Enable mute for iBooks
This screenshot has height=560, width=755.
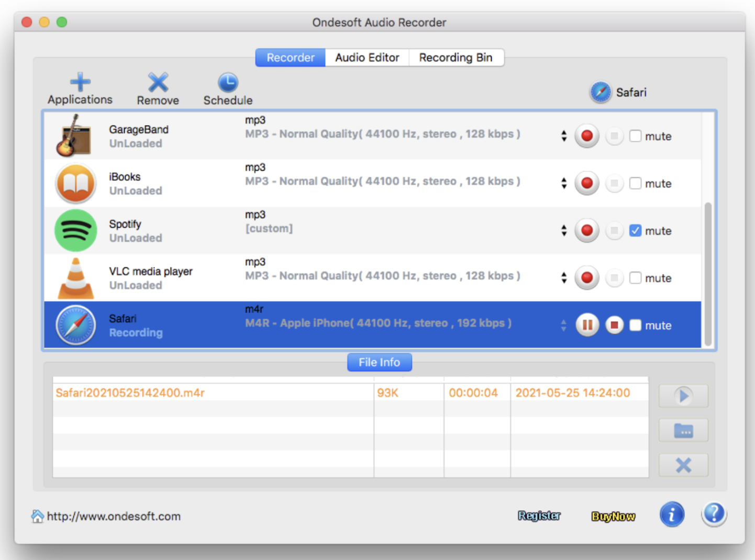(635, 183)
